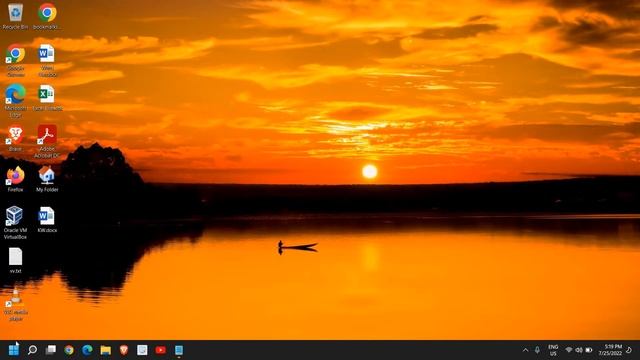Click the microphone tray icon

click(537, 350)
